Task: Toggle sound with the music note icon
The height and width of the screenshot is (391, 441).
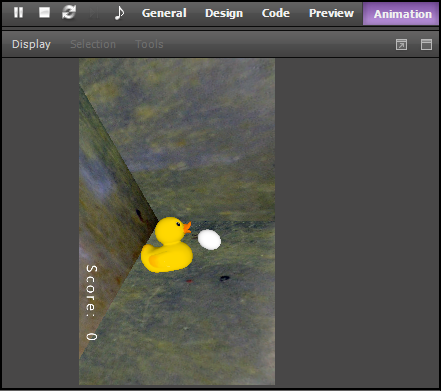Action: click(x=119, y=13)
